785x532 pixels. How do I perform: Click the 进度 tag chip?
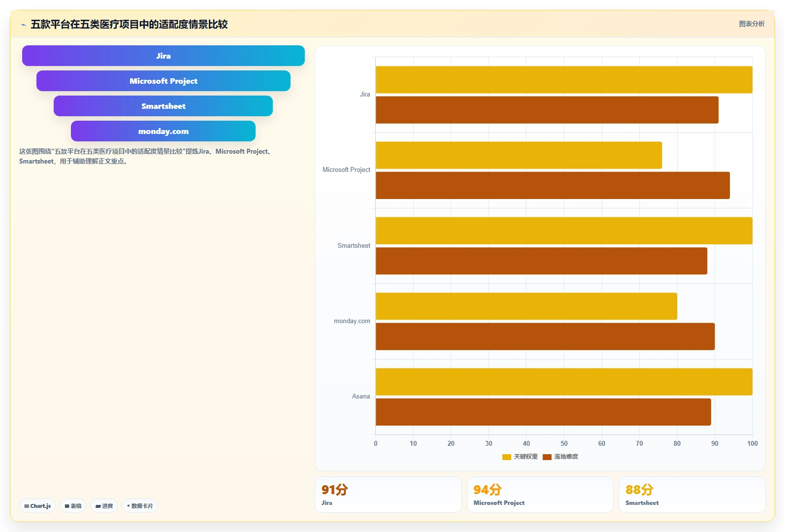[x=104, y=506]
